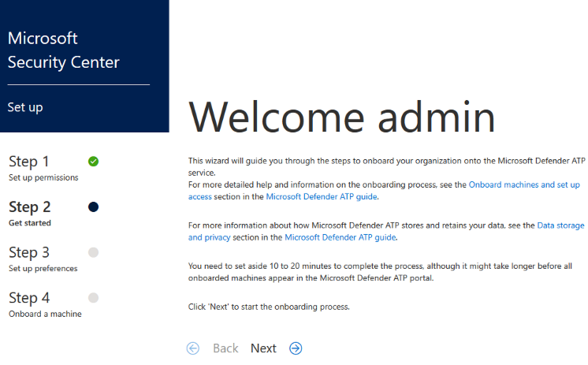Go to Step 4 heading
This screenshot has height=365, width=588.
[29, 298]
